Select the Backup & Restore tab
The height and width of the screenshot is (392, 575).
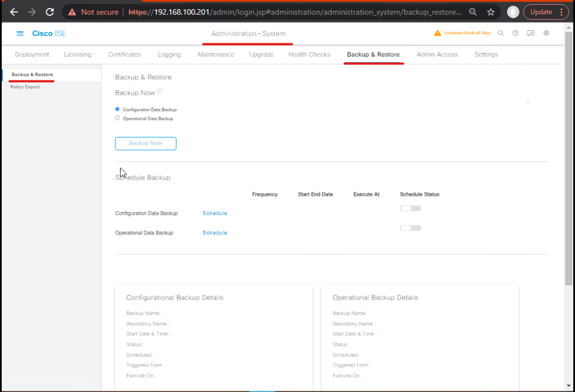coord(373,54)
